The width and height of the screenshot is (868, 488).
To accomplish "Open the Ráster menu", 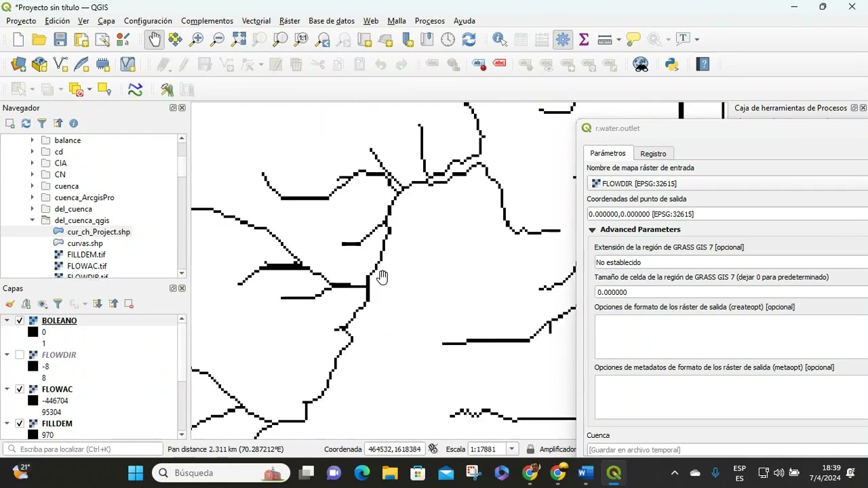I will (x=290, y=21).
